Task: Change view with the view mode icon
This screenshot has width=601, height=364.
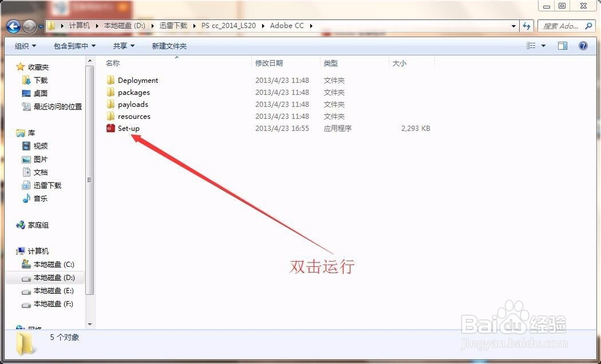Action: tap(531, 46)
